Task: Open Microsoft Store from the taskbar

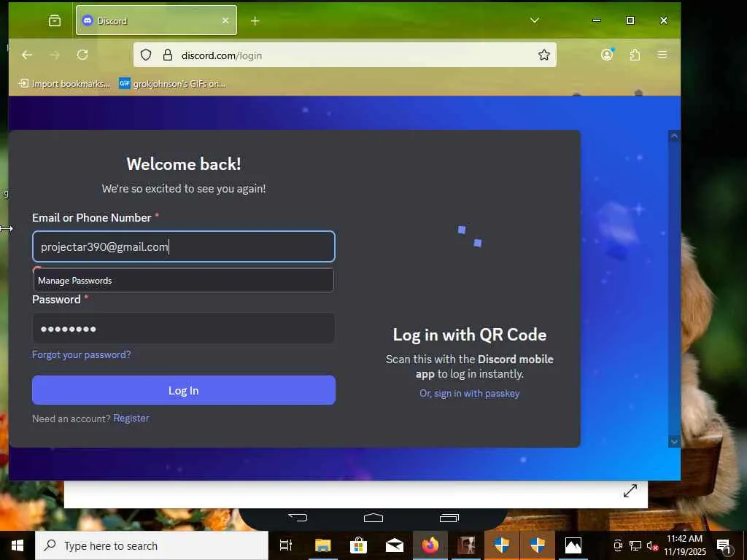Action: [358, 545]
